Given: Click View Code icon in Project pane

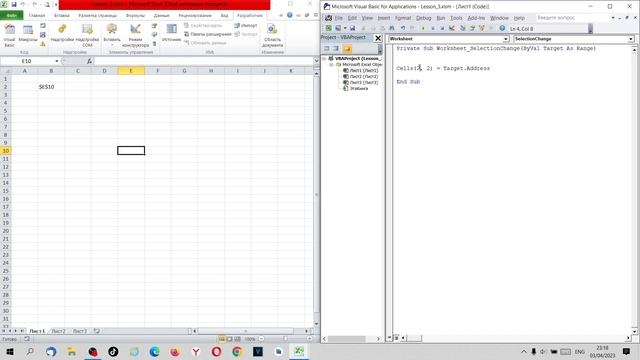Looking at the screenshot, I should tap(327, 49).
